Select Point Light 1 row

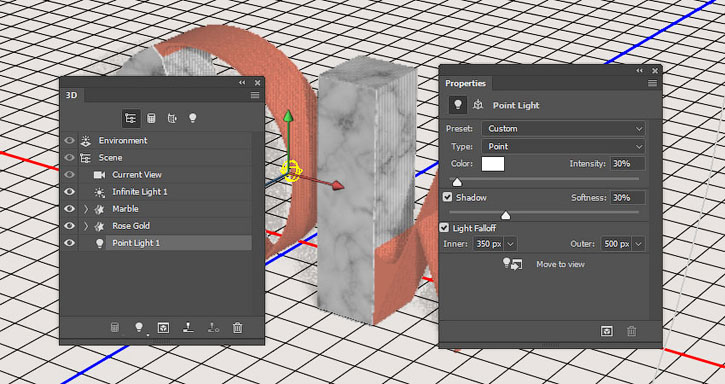[x=165, y=243]
